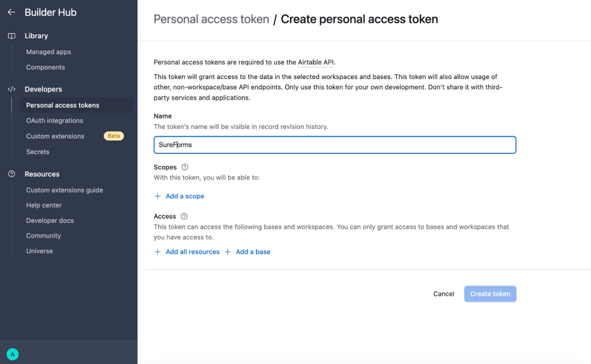Click the account avatar at bottom left
This screenshot has height=364, width=591.
[13, 354]
